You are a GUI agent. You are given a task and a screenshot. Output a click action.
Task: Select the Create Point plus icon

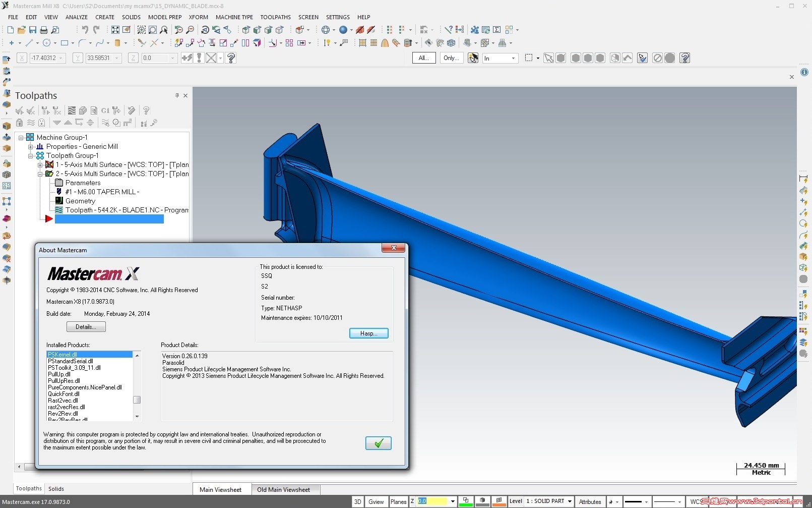[11, 43]
